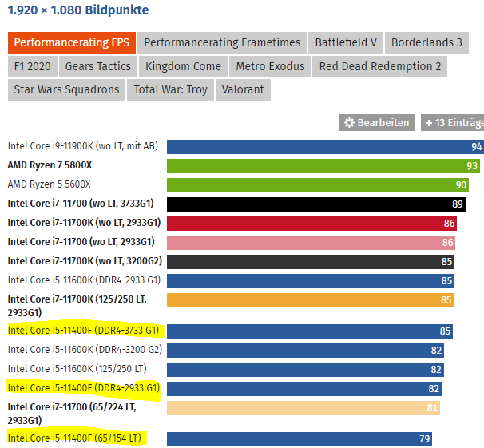Click the dark gray bar showing 85
The height and width of the screenshot is (448, 484).
[x=311, y=262]
